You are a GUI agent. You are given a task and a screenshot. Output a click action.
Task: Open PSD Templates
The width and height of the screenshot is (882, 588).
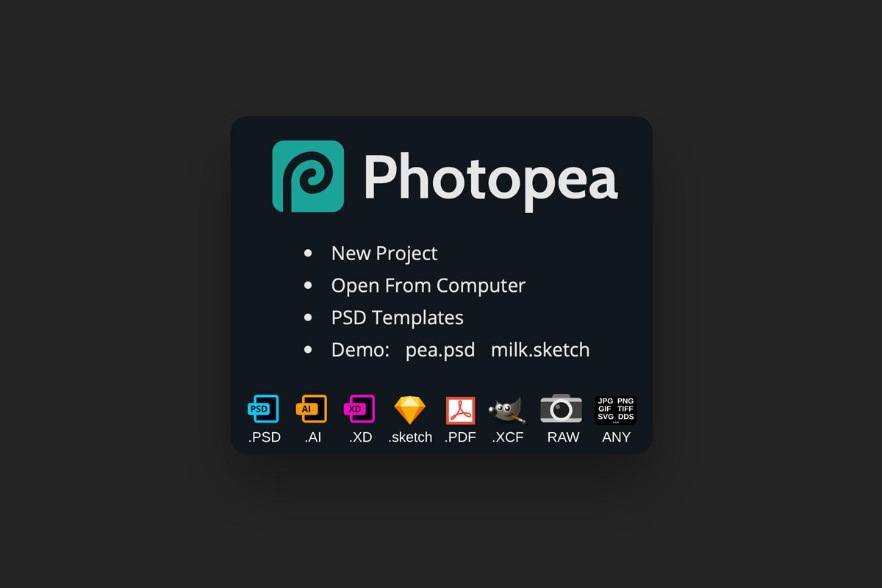tap(398, 318)
